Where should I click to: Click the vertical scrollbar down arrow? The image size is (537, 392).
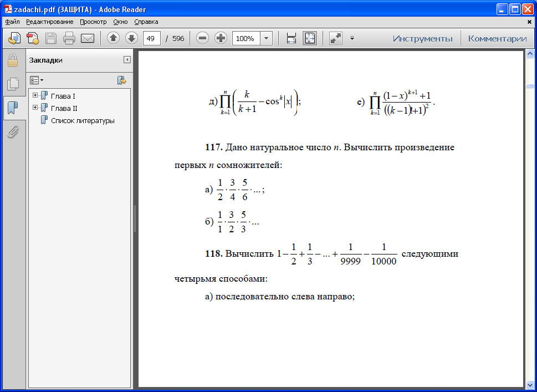pos(529,385)
